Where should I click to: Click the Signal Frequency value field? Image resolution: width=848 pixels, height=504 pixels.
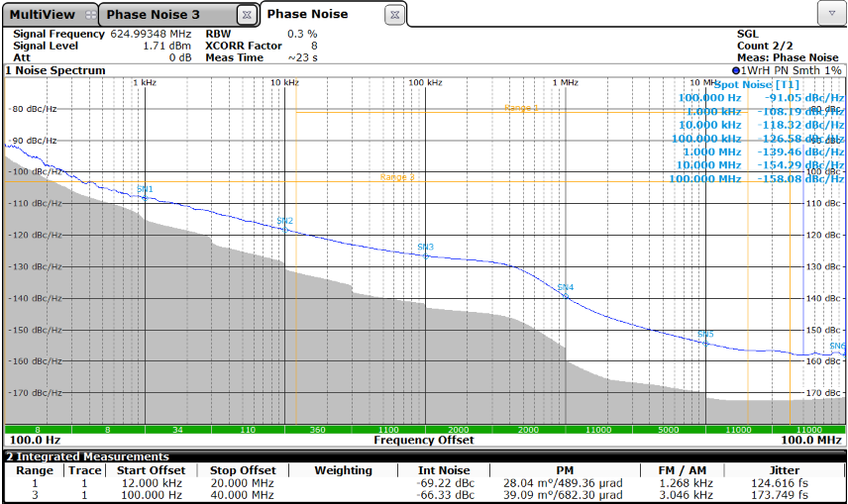(x=151, y=34)
